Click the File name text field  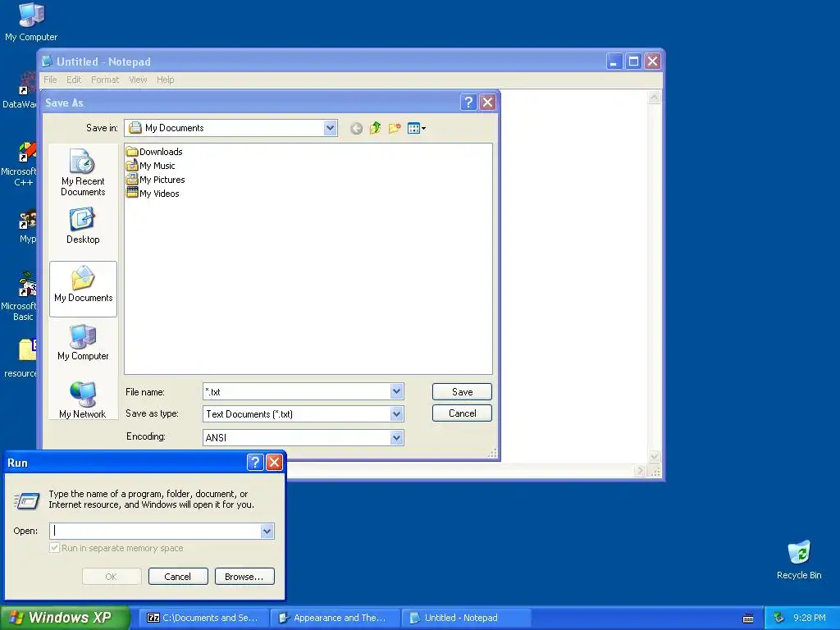click(x=297, y=391)
